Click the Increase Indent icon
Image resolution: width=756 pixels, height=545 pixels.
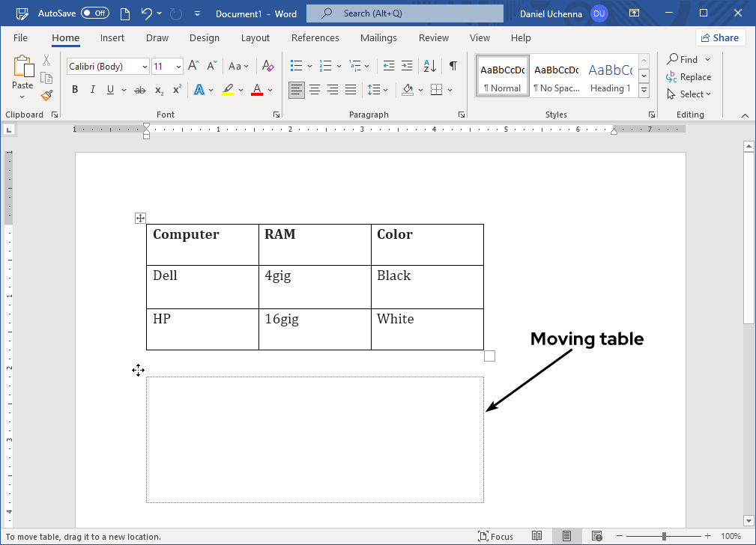(407, 66)
